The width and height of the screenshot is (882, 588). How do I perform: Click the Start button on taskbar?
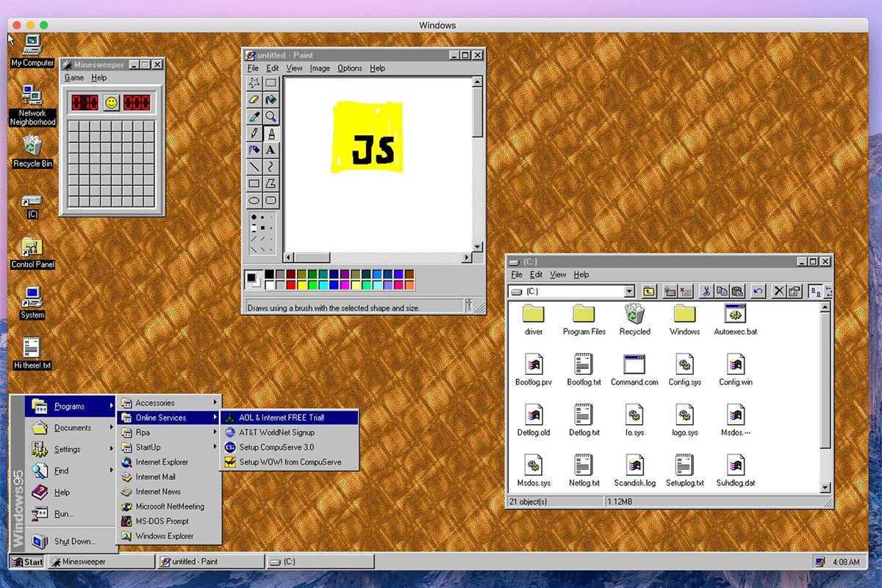click(26, 562)
